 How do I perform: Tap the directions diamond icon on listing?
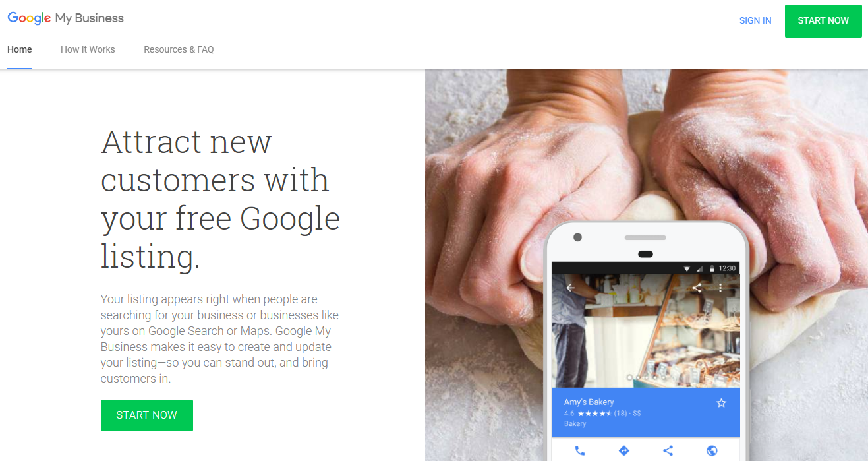[x=623, y=451]
